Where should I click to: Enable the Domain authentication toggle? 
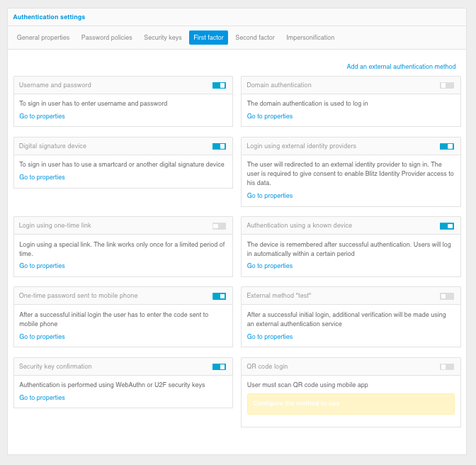(x=446, y=85)
